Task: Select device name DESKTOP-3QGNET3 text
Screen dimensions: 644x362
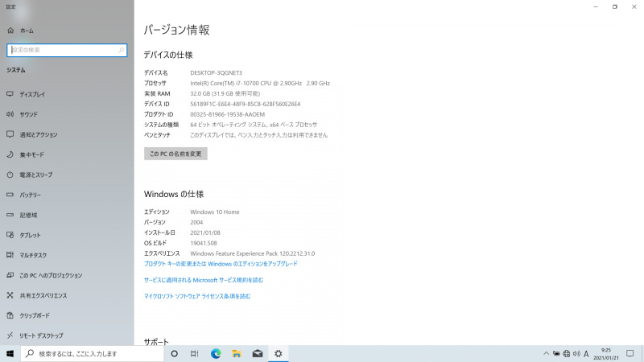Action: [216, 72]
